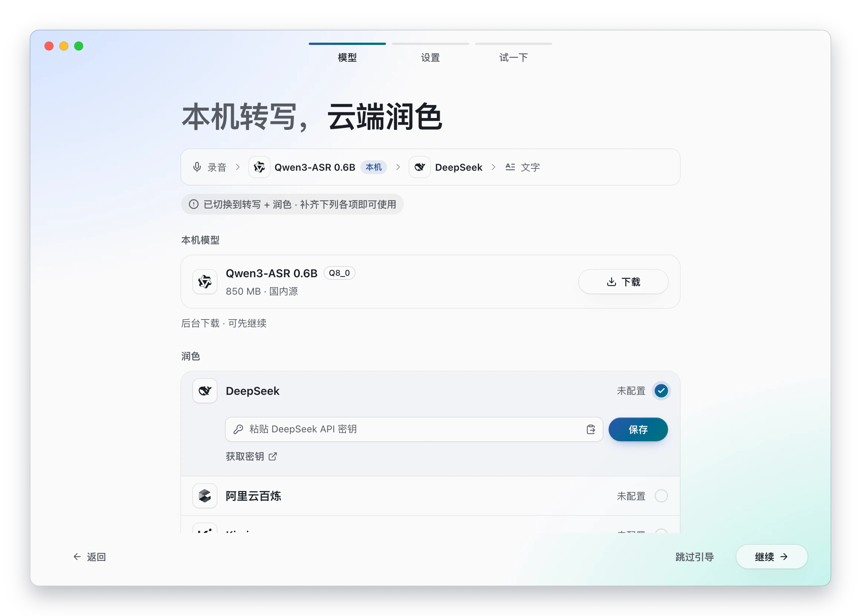Click the partially visible Kimi provider logo
861x616 pixels.
(x=205, y=528)
